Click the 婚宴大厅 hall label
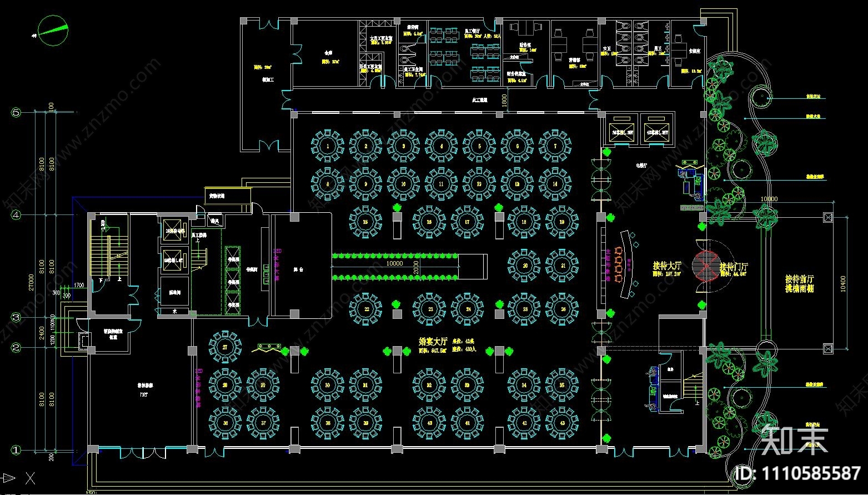The image size is (868, 495). tap(433, 341)
